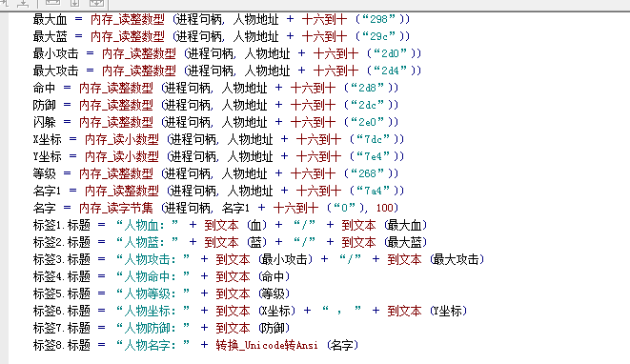The width and height of the screenshot is (630, 364).
Task: Click the 标签4.标题 property
Action: coord(61,277)
